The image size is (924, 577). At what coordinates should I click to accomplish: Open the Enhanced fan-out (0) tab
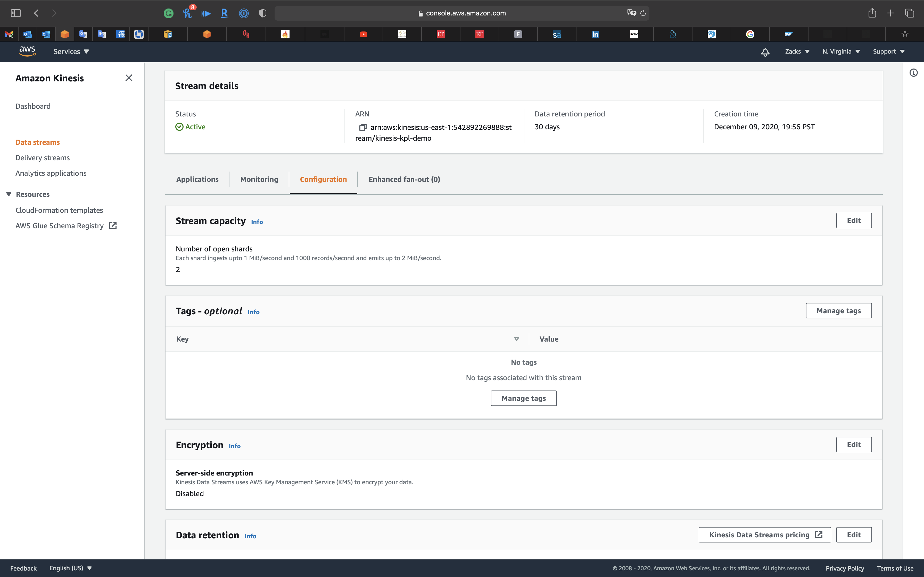click(404, 179)
